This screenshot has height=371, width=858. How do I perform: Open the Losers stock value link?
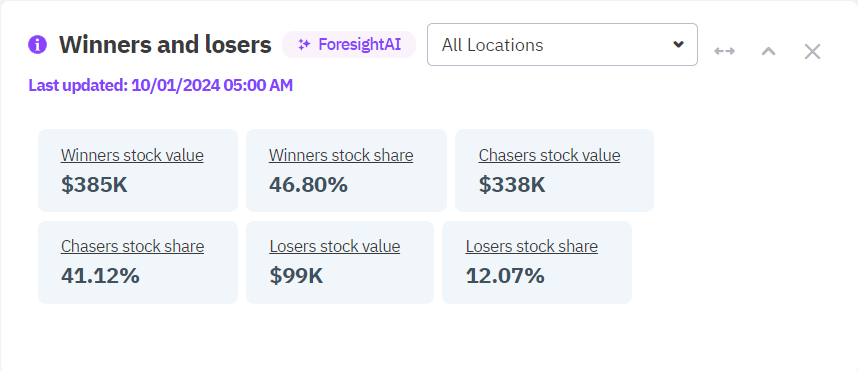point(335,246)
